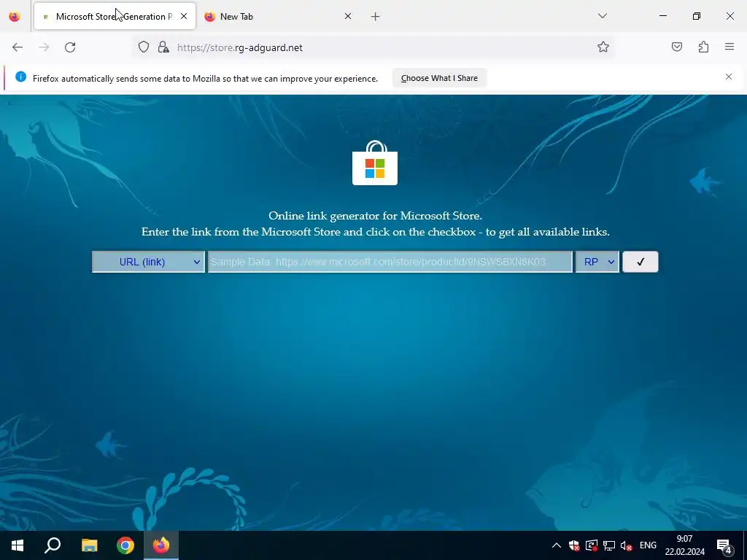The width and height of the screenshot is (747, 560).
Task: Launch Google Chrome from the taskbar
Action: 125,545
